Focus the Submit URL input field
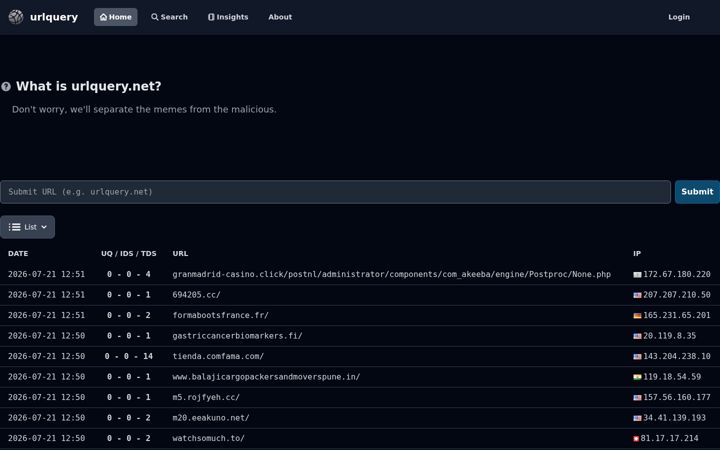The image size is (720, 450). click(x=336, y=192)
